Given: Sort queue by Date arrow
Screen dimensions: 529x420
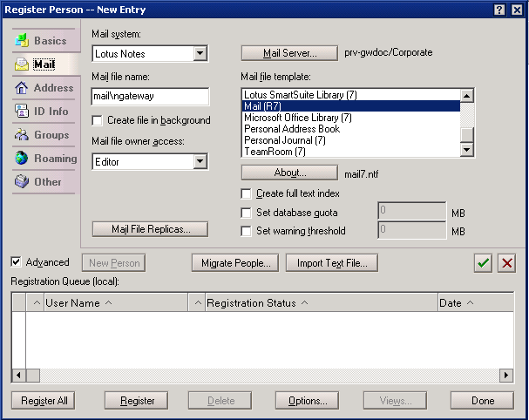Looking at the screenshot, I should [x=471, y=303].
